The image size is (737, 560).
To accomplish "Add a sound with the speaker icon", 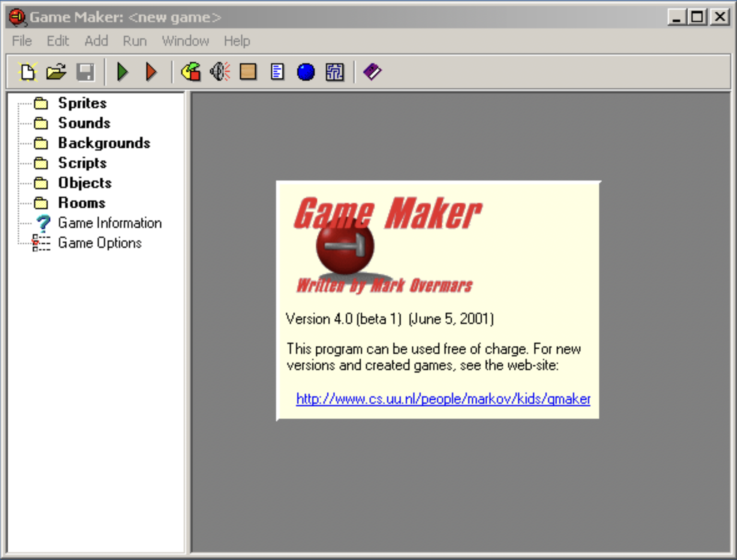I will pyautogui.click(x=220, y=72).
